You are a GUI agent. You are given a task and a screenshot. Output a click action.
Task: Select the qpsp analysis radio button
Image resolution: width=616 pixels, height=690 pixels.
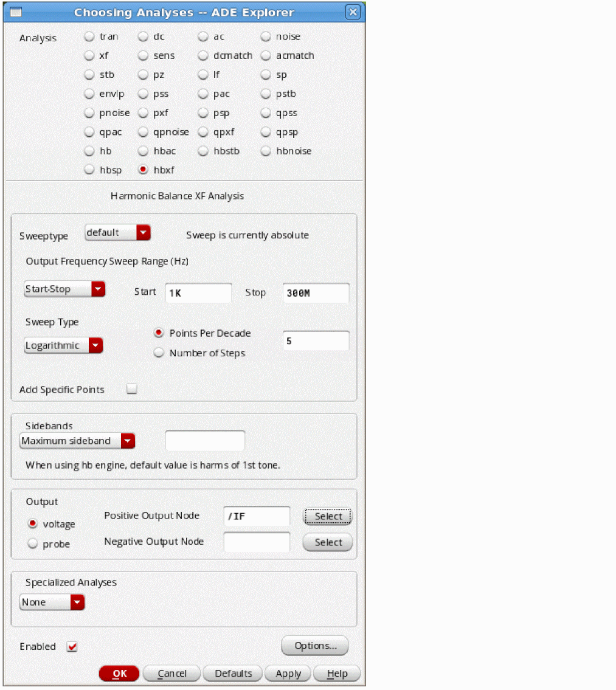(266, 132)
